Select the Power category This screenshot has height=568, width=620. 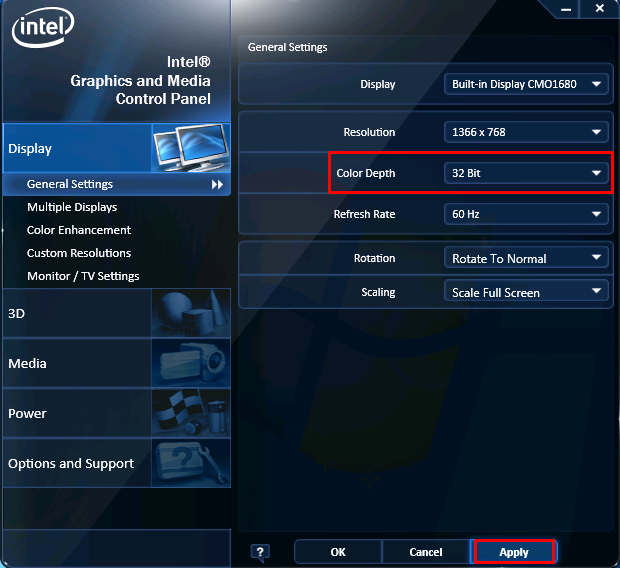click(x=117, y=413)
